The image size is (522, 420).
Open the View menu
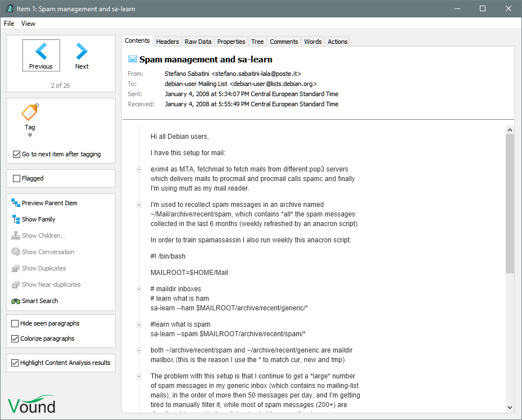coord(28,24)
